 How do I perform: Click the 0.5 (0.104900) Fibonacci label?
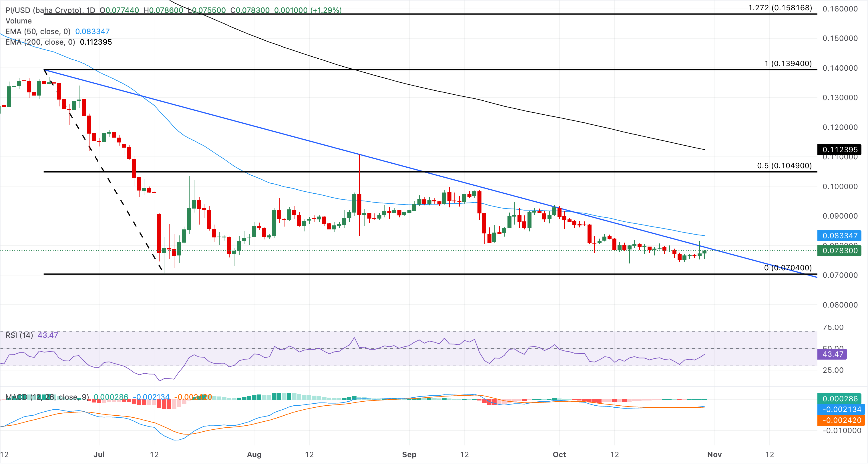click(x=785, y=166)
